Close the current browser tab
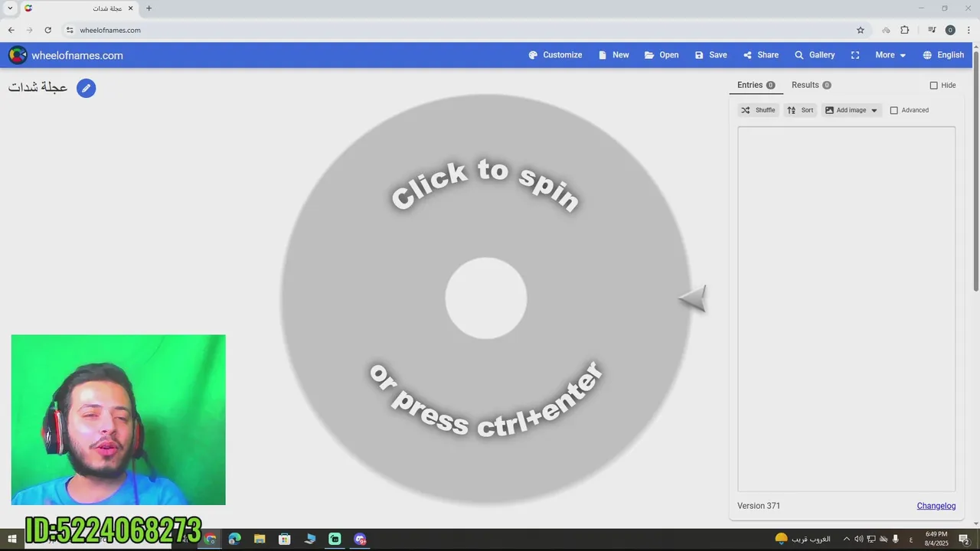 click(x=130, y=8)
